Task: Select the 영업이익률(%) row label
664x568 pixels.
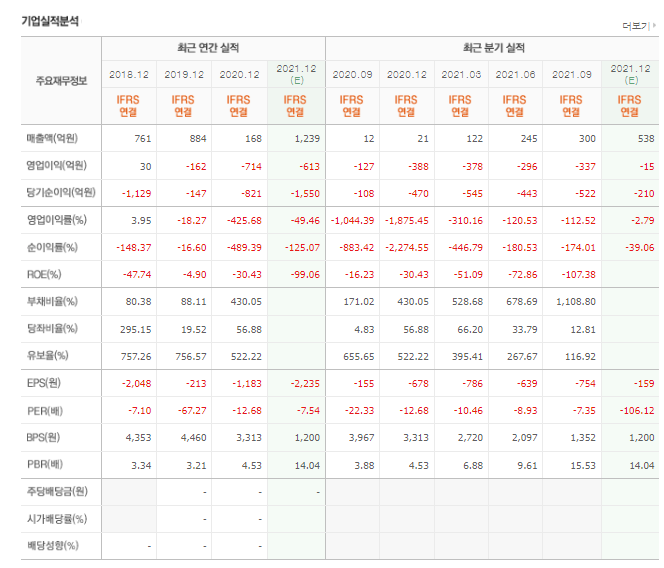Action: click(x=56, y=219)
